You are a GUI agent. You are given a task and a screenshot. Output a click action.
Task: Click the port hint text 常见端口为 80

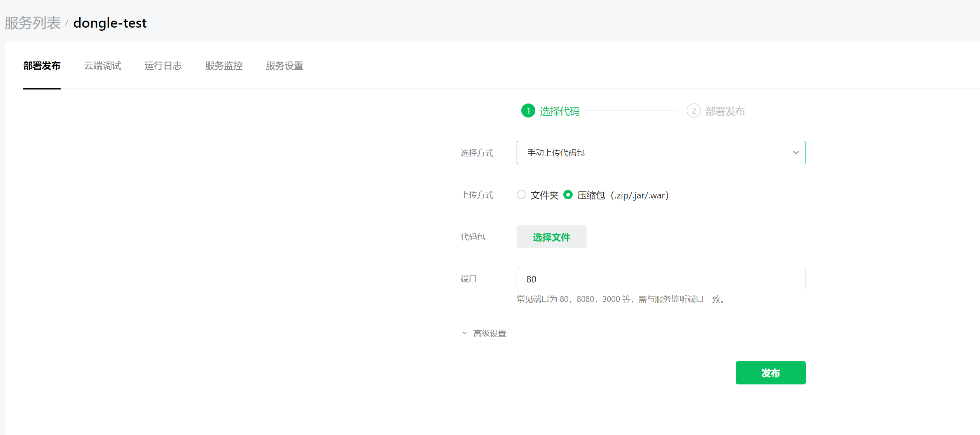[x=622, y=299]
